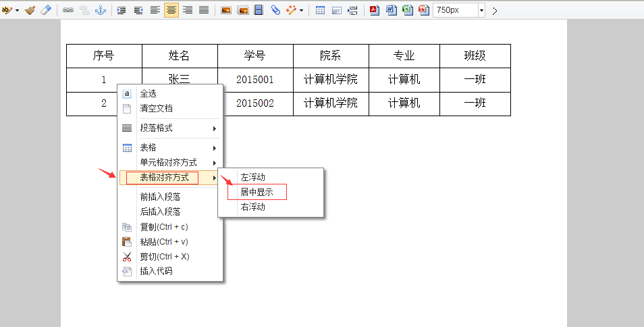
Task: Insert a hyperlink with the chain icon
Action: point(68,10)
